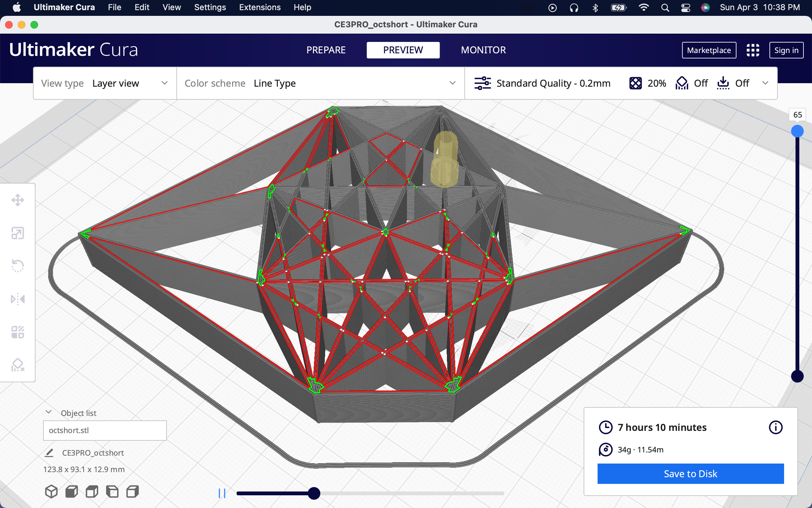Open the Per Model Settings tool

click(18, 332)
